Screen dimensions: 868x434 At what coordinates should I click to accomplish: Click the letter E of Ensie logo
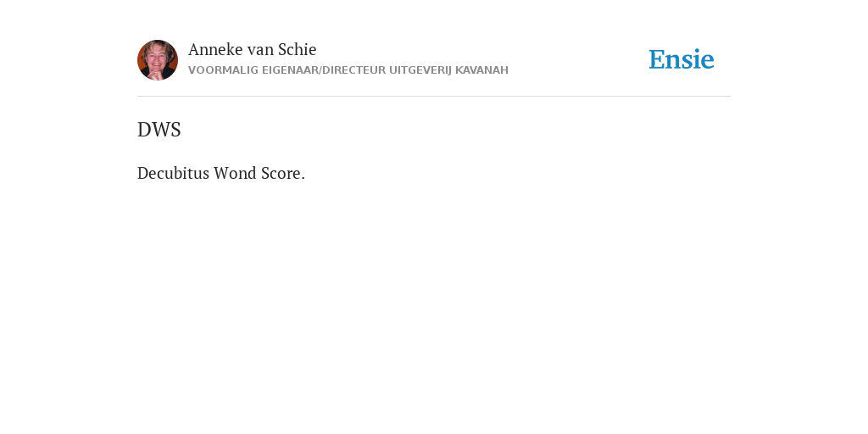(657, 60)
